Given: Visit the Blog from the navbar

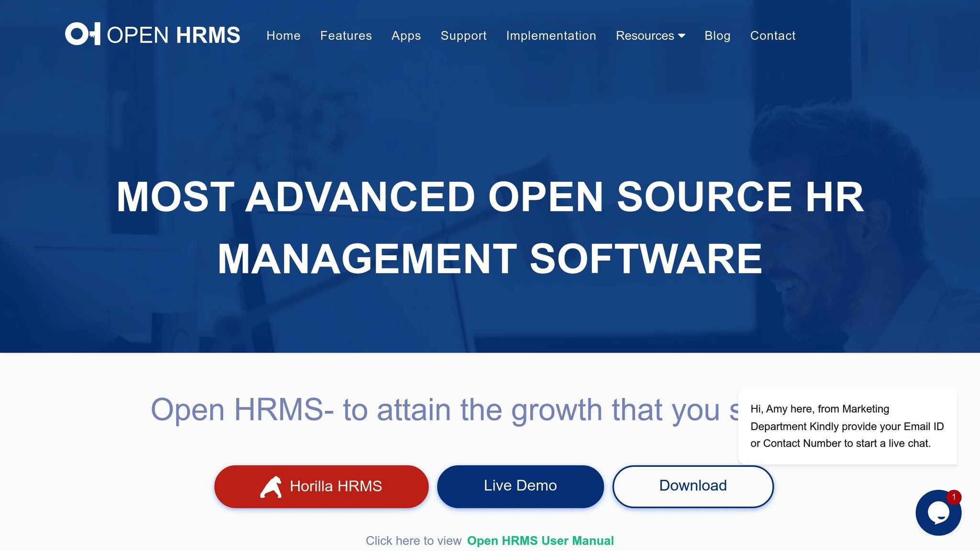Looking at the screenshot, I should [x=717, y=35].
